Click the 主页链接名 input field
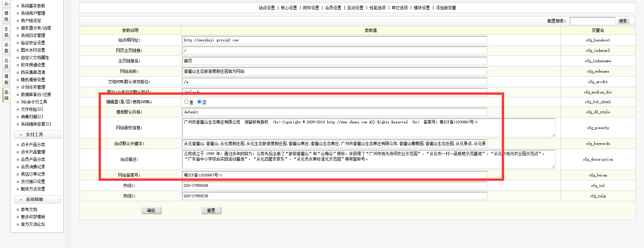 pos(335,61)
